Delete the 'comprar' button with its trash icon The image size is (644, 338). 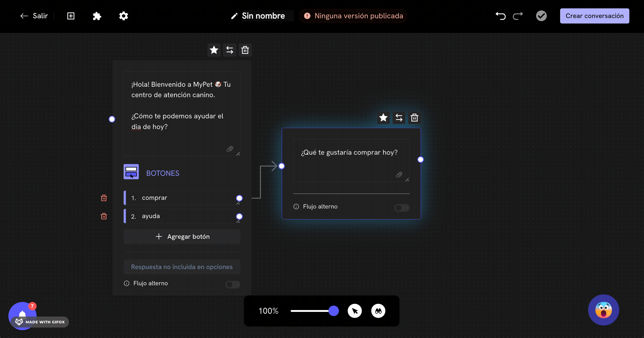pyautogui.click(x=104, y=198)
